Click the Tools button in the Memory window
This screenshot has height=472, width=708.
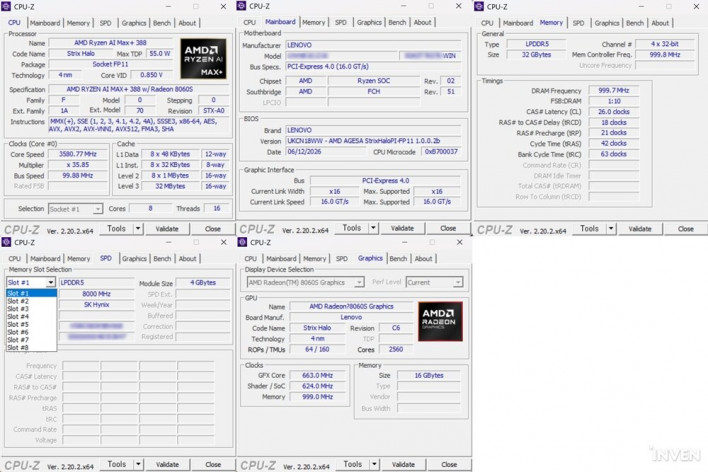(589, 229)
